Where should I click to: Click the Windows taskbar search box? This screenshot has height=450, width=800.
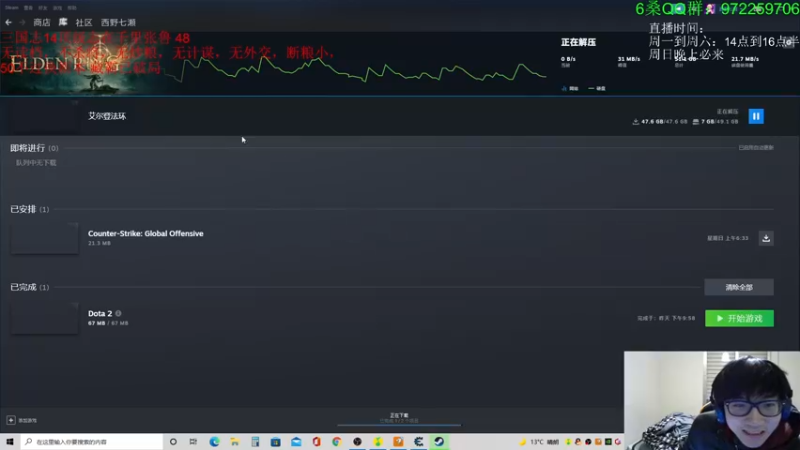(x=92, y=442)
